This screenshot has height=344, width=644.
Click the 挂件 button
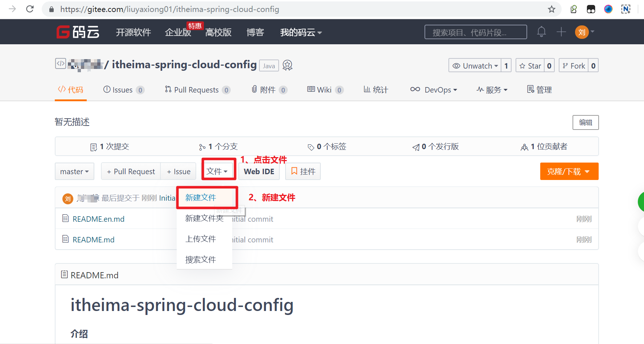click(x=303, y=171)
